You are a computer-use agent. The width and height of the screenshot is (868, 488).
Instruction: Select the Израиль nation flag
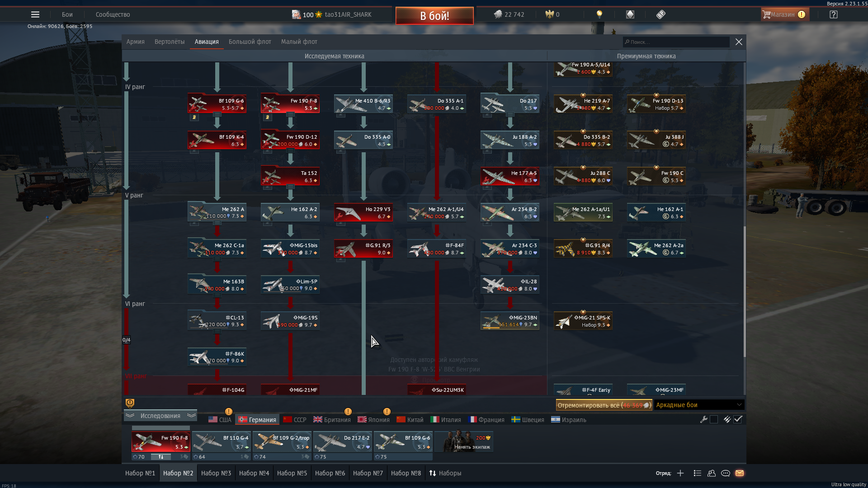point(556,420)
